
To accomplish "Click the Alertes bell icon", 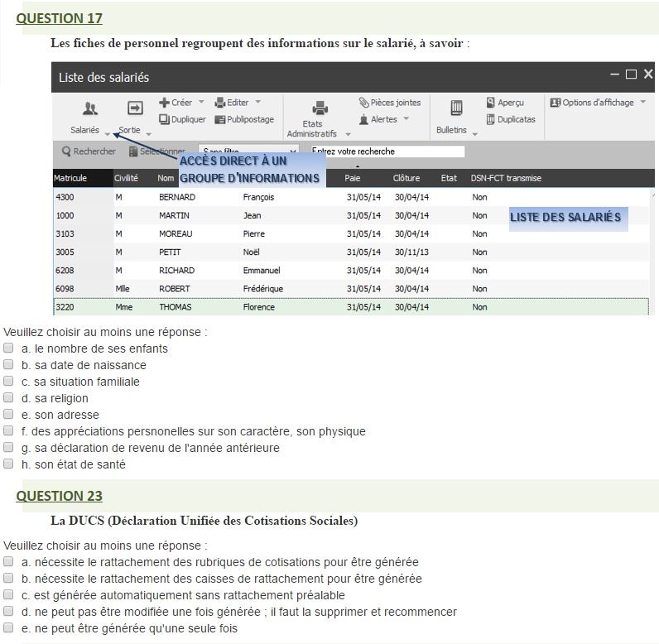I will tap(364, 119).
